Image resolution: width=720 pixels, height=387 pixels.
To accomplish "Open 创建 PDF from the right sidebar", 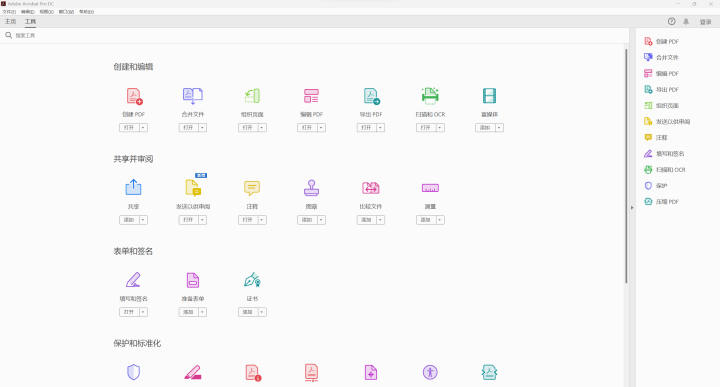I will click(661, 41).
